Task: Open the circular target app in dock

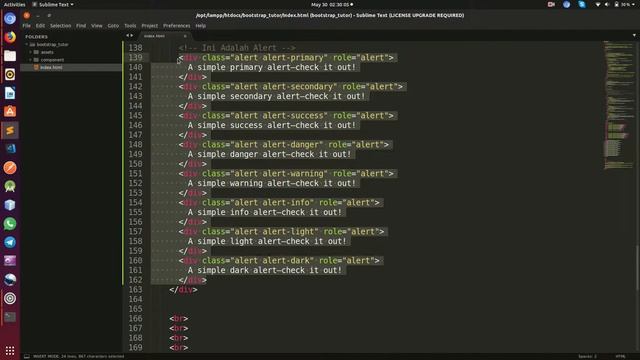Action: (10, 298)
